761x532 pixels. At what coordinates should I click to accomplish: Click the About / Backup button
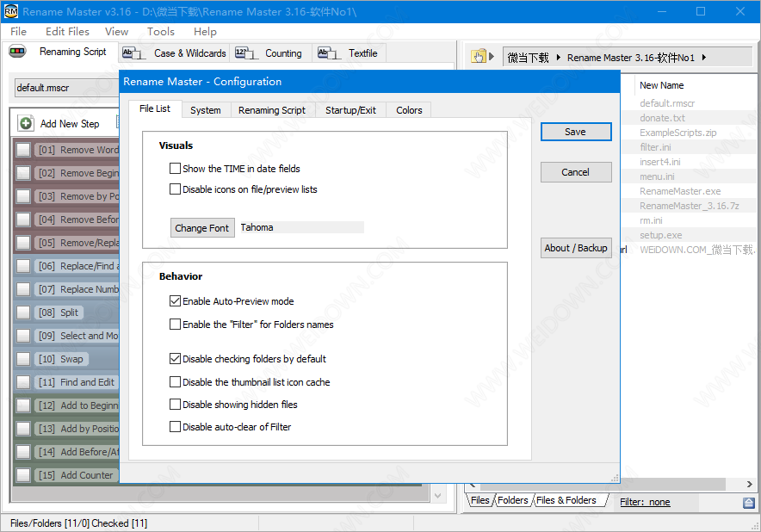tap(576, 248)
